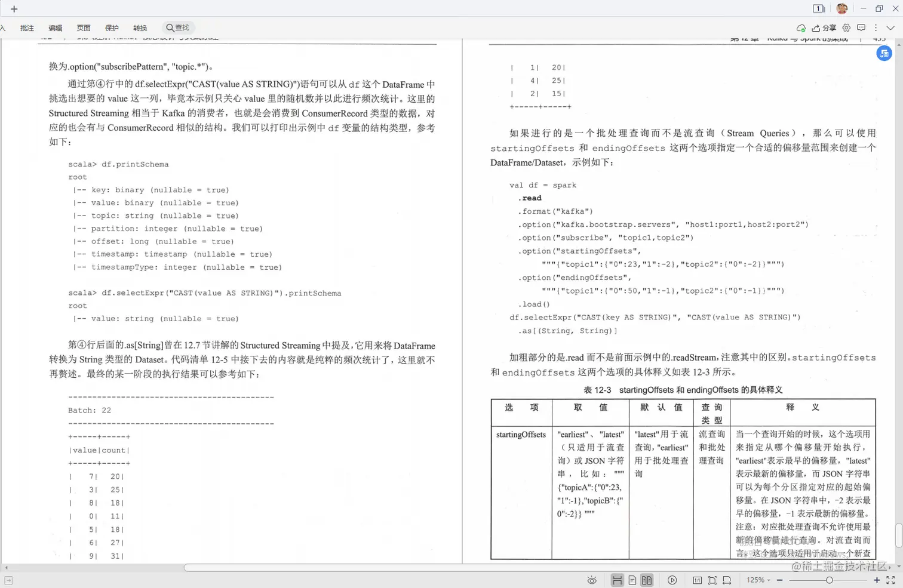Select the single page view icon
This screenshot has height=588, width=903.
point(632,580)
